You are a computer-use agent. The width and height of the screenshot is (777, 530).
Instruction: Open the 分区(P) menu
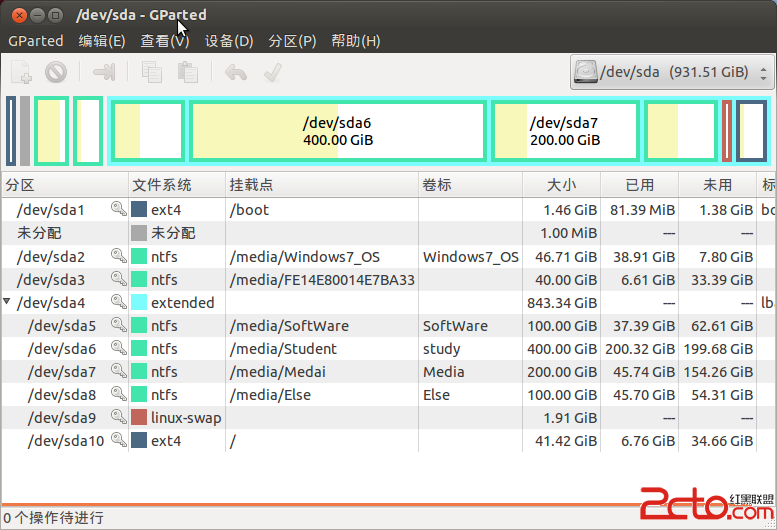292,41
